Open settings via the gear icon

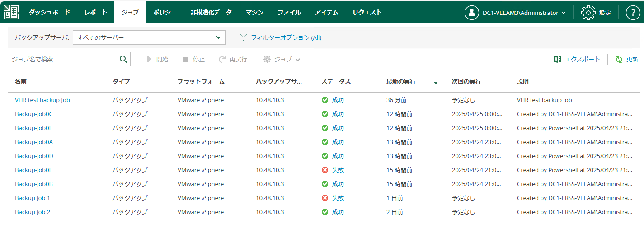pyautogui.click(x=588, y=13)
